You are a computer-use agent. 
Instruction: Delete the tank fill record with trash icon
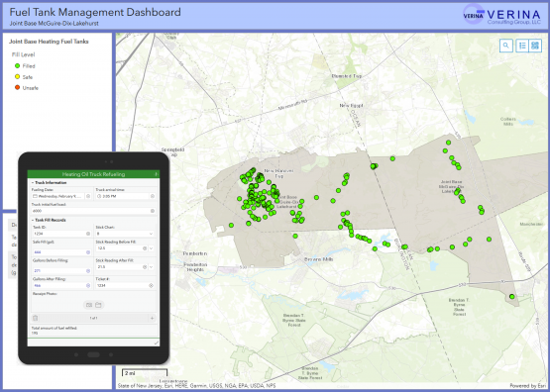(35, 318)
